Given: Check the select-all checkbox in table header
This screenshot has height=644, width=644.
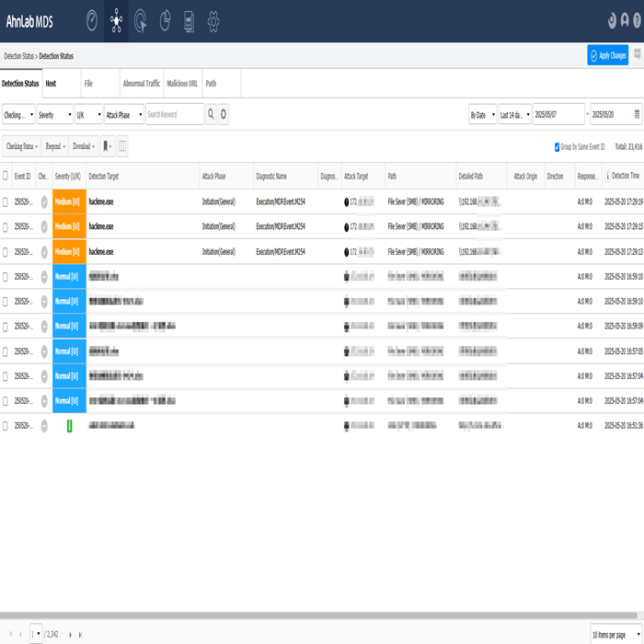Looking at the screenshot, I should click(x=6, y=176).
